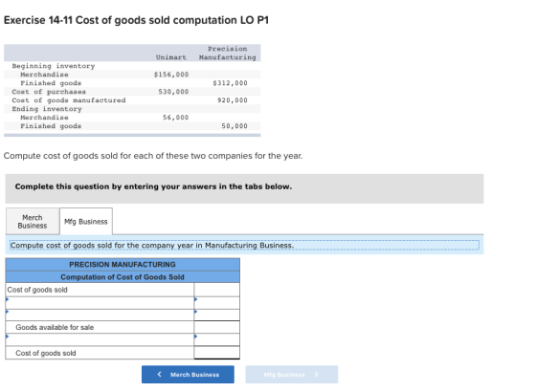Click the Cost of goods manufactured row label
536x392 pixels.
(69, 100)
